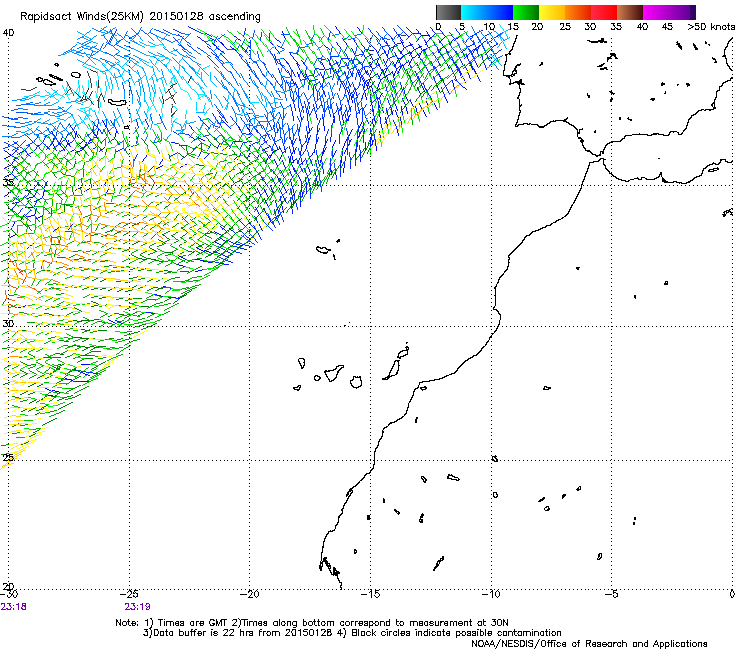Click the legend tick label 45
Viewport: 740px width, 650px height.
tap(667, 27)
